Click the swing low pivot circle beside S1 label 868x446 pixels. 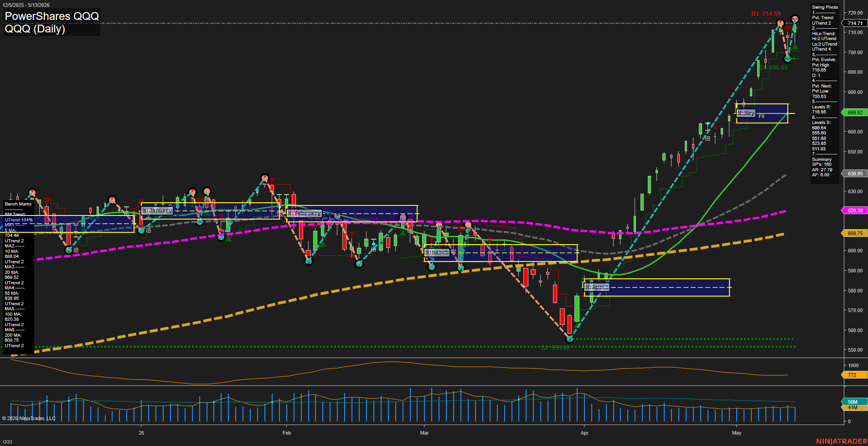click(x=787, y=59)
